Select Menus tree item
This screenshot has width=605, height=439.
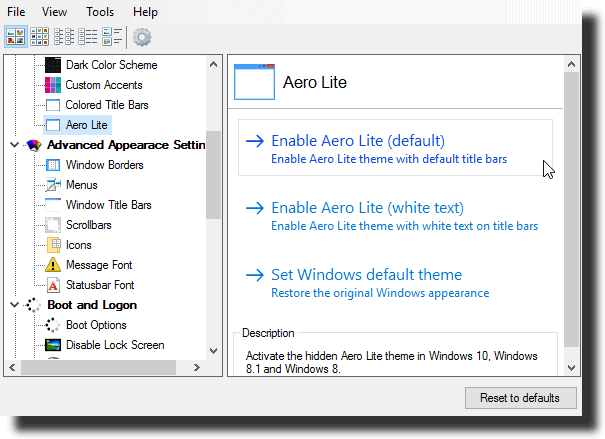click(82, 185)
